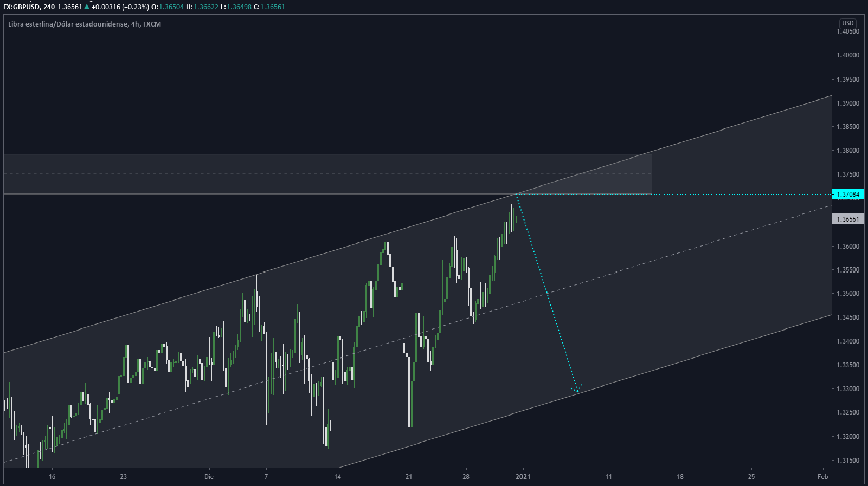Select the cyan dotted projection line

click(x=546, y=293)
